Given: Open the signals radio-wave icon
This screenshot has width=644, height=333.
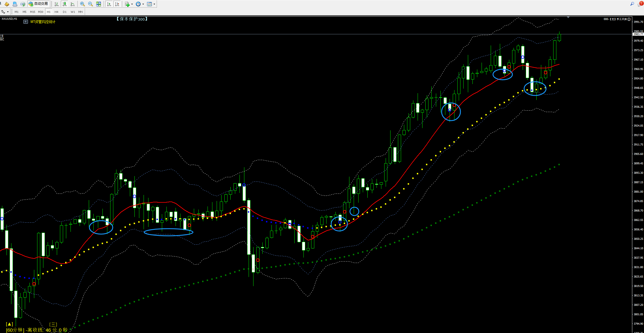Looking at the screenshot, I should [x=23, y=4].
